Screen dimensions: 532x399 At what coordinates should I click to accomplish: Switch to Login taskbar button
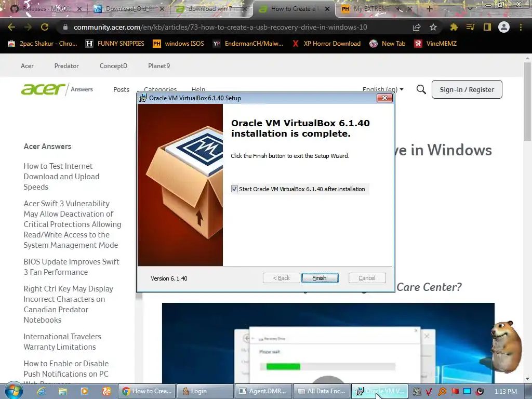206,391
